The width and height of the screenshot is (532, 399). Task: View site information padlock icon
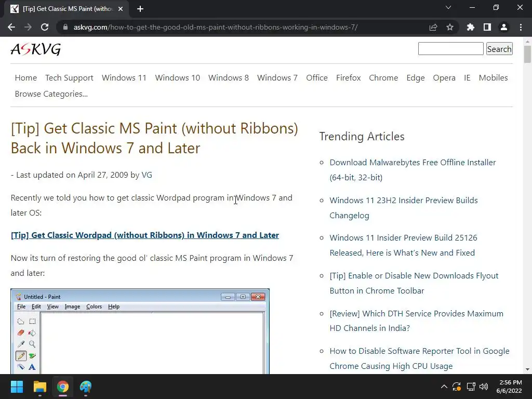[65, 27]
